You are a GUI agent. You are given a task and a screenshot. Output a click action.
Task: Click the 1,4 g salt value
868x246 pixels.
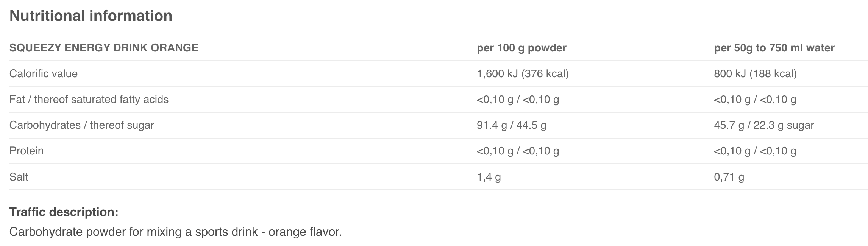click(x=489, y=177)
